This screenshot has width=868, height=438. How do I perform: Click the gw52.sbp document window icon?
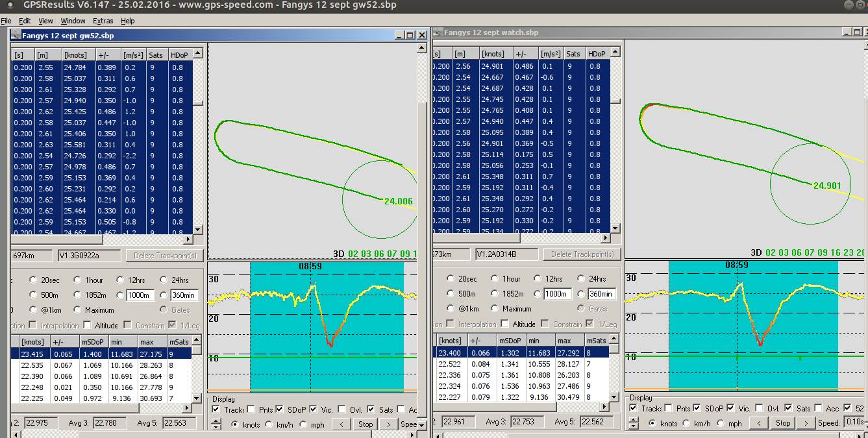tap(16, 36)
